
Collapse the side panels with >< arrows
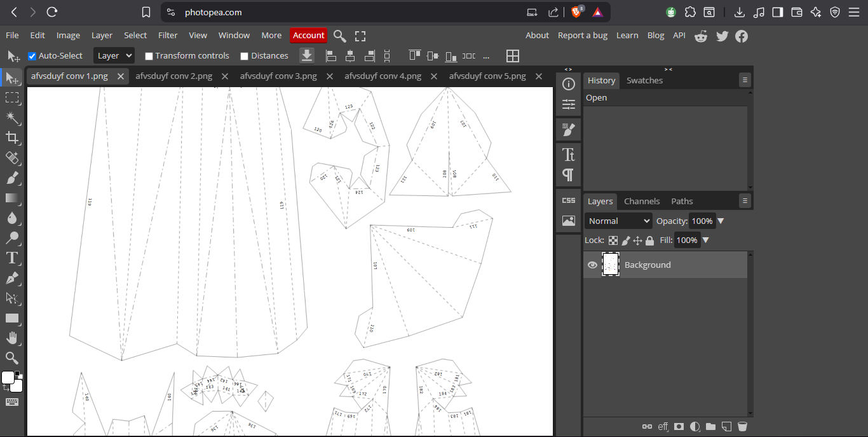pyautogui.click(x=668, y=69)
